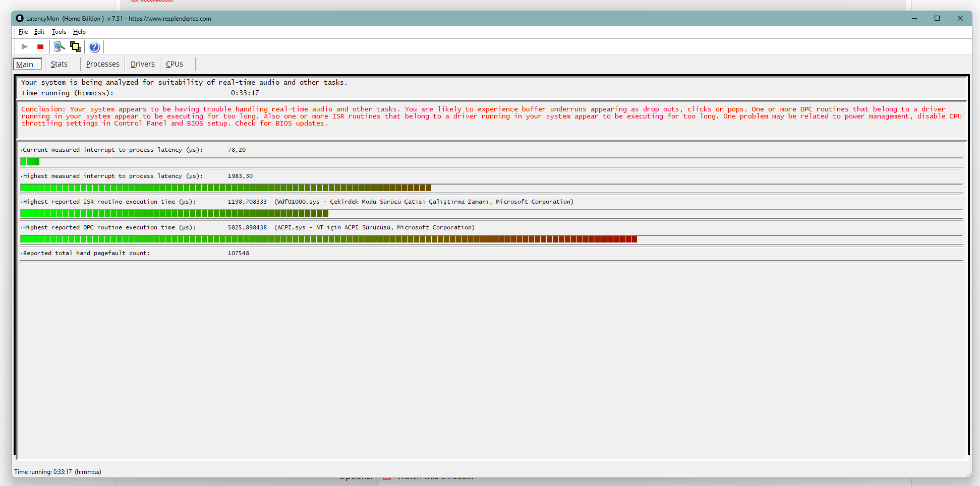Click the Wdf01000.sys ISR driver text
The image size is (980, 486).
(424, 202)
